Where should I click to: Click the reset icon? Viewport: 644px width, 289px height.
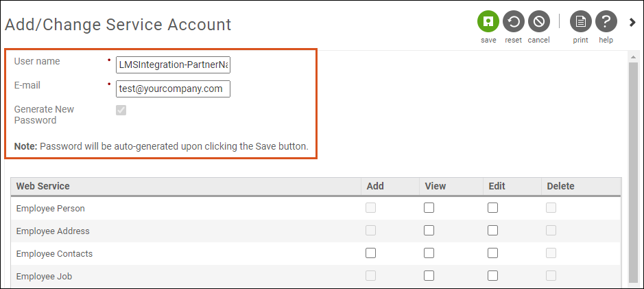click(x=513, y=22)
